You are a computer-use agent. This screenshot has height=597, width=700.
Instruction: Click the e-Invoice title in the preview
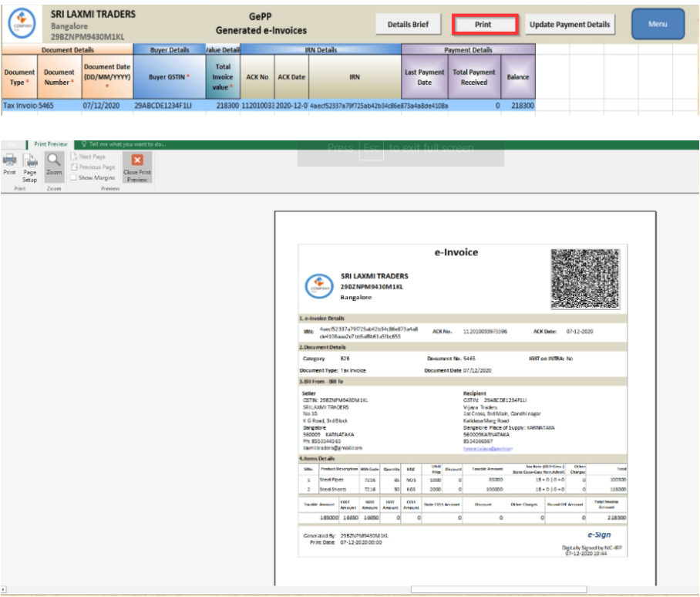(x=456, y=252)
